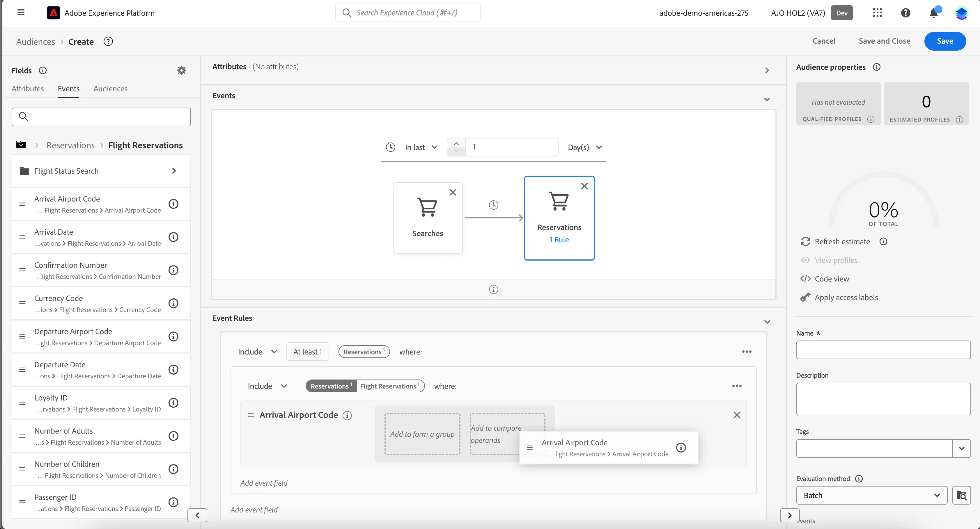
Task: Click the folder root icon in breadcrumb
Action: [21, 145]
